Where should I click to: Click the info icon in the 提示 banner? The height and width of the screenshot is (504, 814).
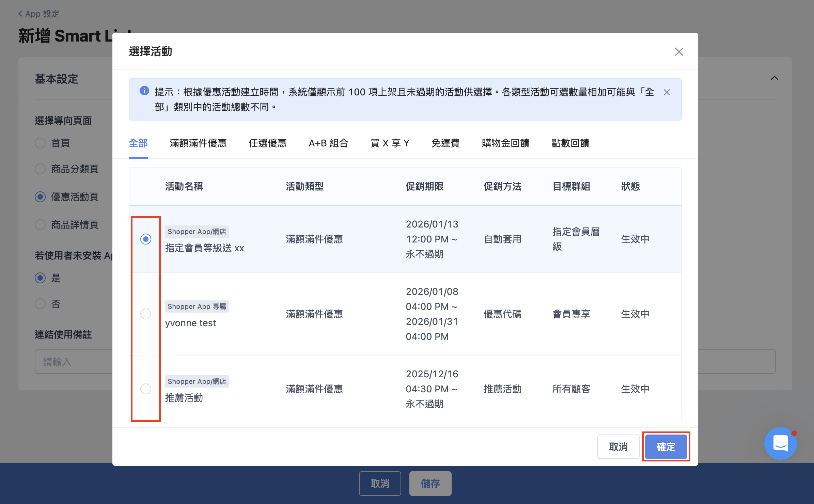click(x=144, y=91)
